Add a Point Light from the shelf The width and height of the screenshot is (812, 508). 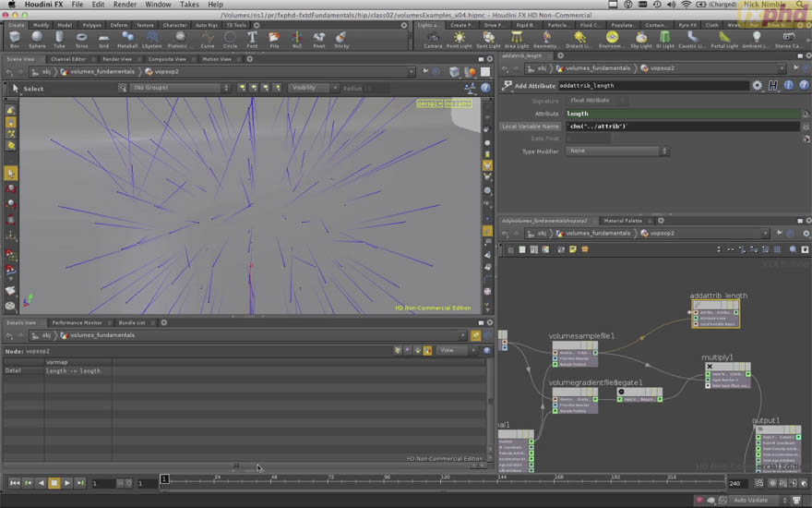coord(459,39)
